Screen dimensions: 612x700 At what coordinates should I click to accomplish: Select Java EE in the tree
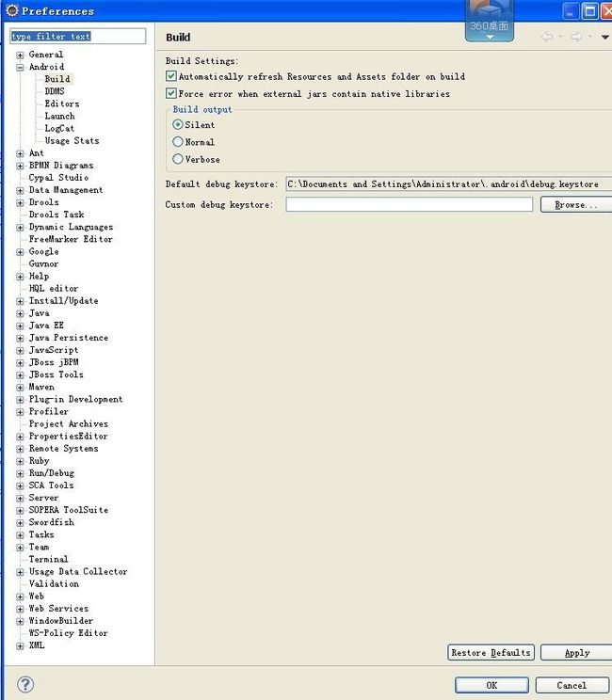point(46,326)
